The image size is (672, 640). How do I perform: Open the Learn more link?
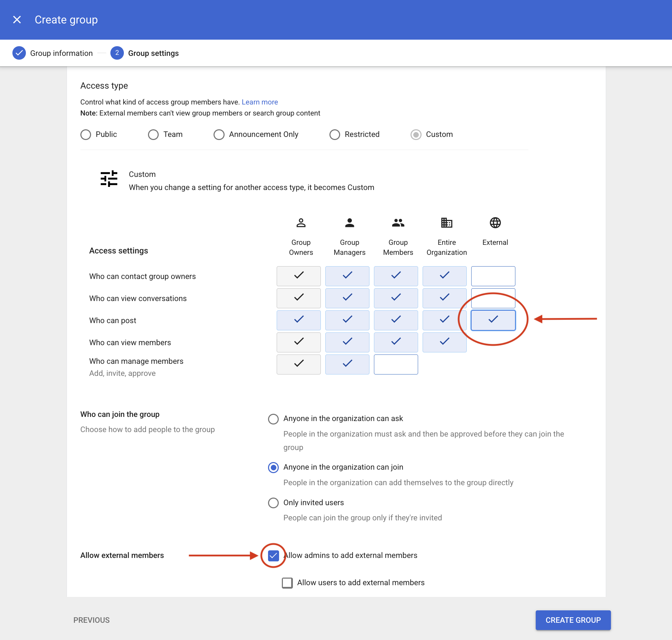[x=260, y=102]
